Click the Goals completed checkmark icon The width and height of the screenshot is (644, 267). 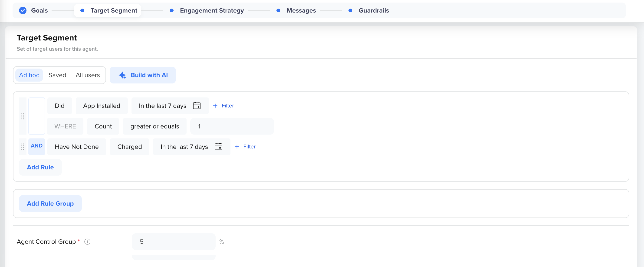pos(23,10)
